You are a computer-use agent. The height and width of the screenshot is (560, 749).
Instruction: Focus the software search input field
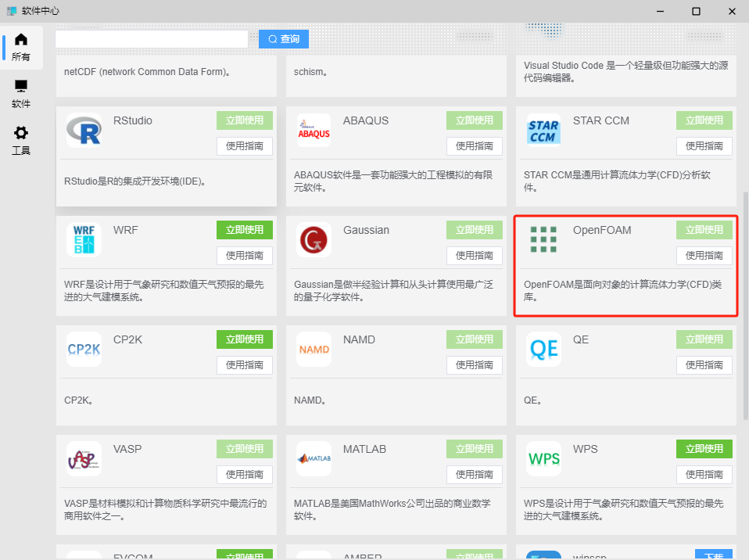pyautogui.click(x=152, y=39)
